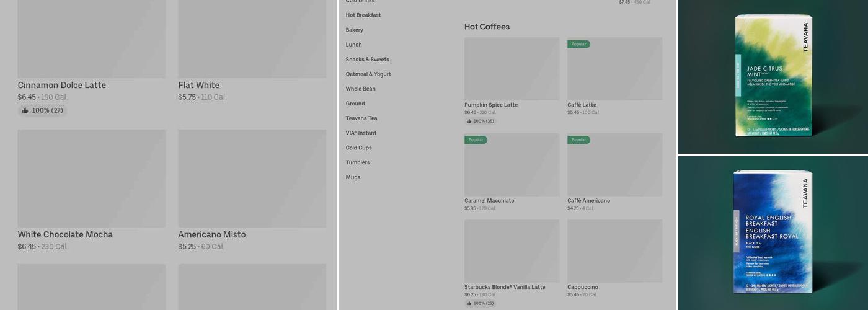This screenshot has height=310, width=868.
Task: Open the Flat White item name
Action: tap(199, 85)
